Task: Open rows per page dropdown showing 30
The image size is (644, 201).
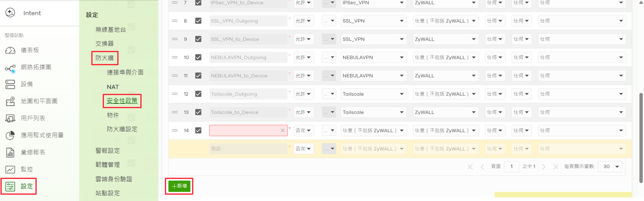Action: [610, 167]
